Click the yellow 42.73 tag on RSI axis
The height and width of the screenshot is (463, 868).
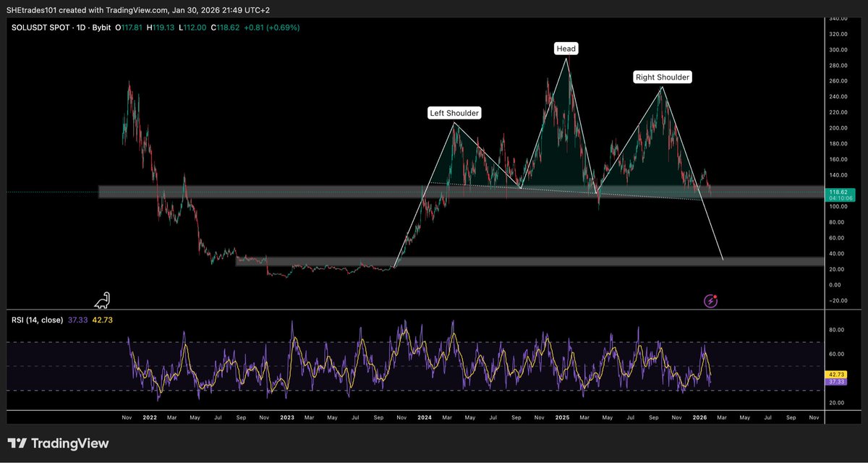[x=838, y=375]
